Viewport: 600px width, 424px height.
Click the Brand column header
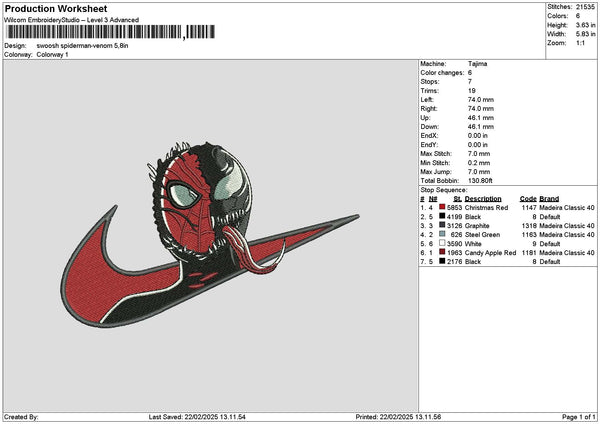[550, 198]
